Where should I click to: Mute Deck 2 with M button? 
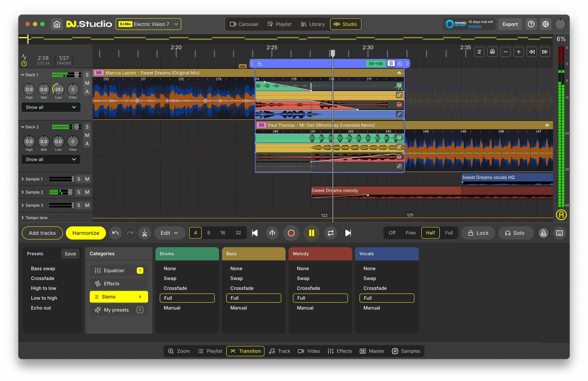click(87, 135)
